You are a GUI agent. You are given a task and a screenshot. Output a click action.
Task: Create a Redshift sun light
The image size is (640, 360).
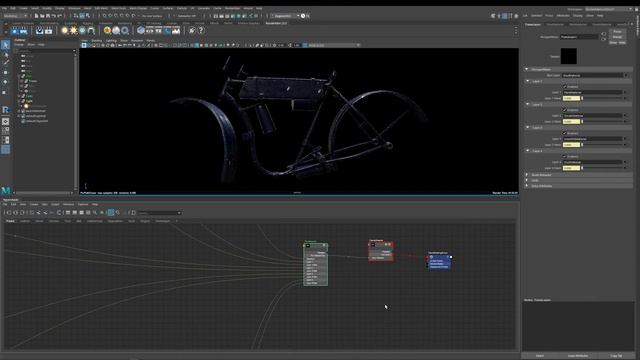(73, 31)
